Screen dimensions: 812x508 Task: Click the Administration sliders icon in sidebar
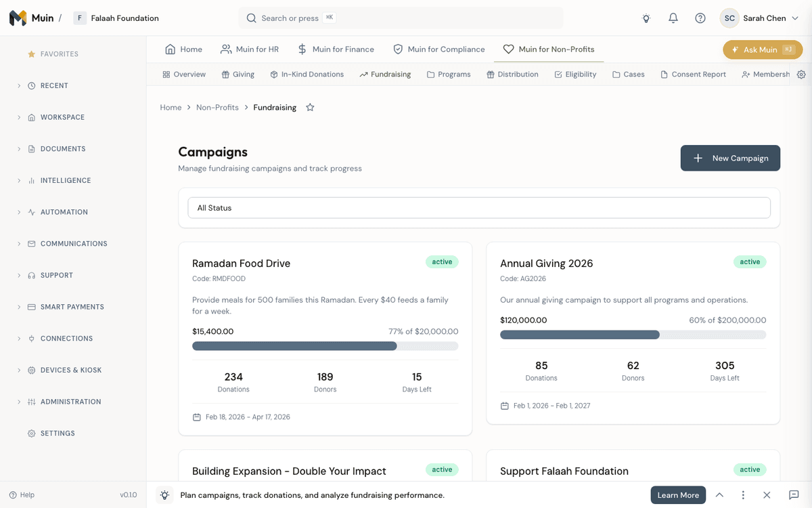coord(31,402)
